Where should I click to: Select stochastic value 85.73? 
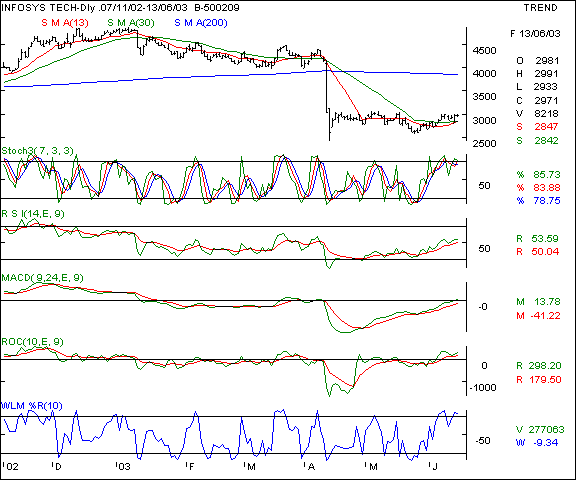547,174
